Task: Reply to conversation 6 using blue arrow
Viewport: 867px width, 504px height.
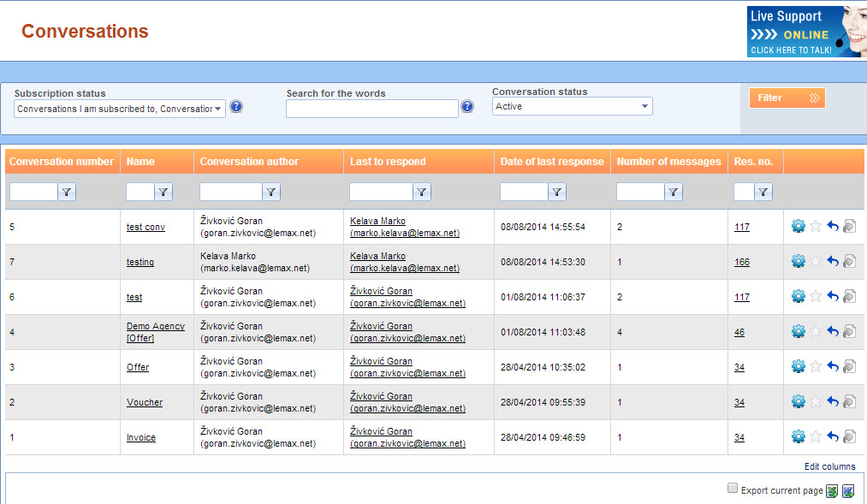Action: (x=833, y=296)
